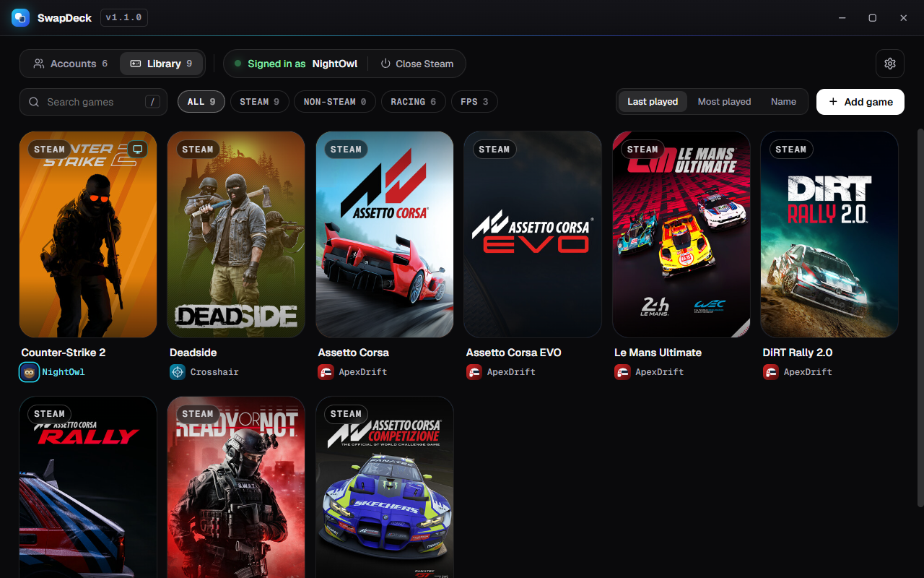Click the Assetto Corsa EVO title text

point(514,353)
